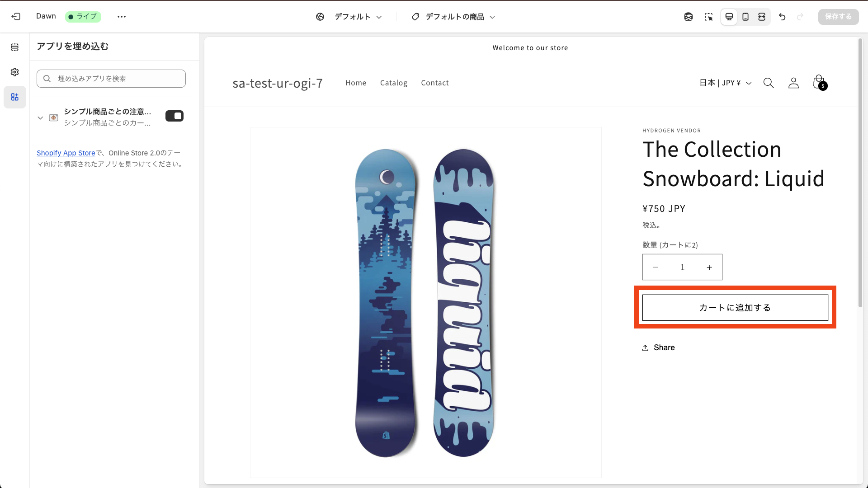Open the Sections panel icon
The image size is (868, 488).
(15, 47)
